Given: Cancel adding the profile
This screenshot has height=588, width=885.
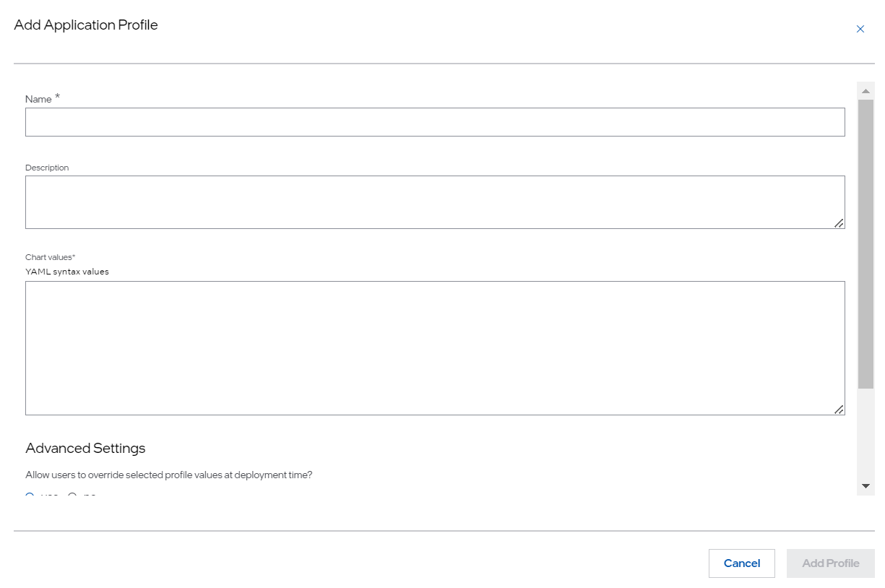Looking at the screenshot, I should 741,563.
